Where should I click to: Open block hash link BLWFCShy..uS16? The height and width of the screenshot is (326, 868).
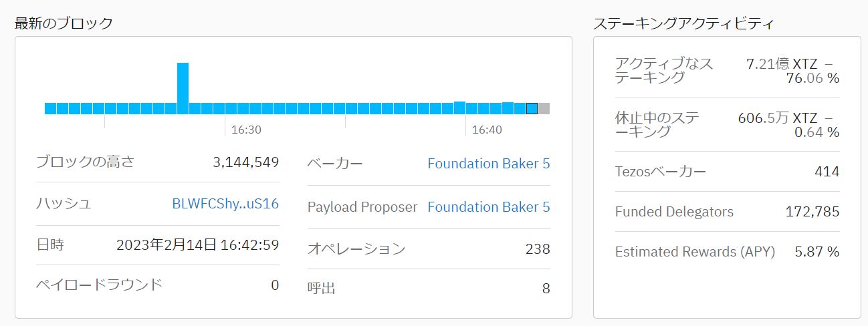tap(225, 204)
